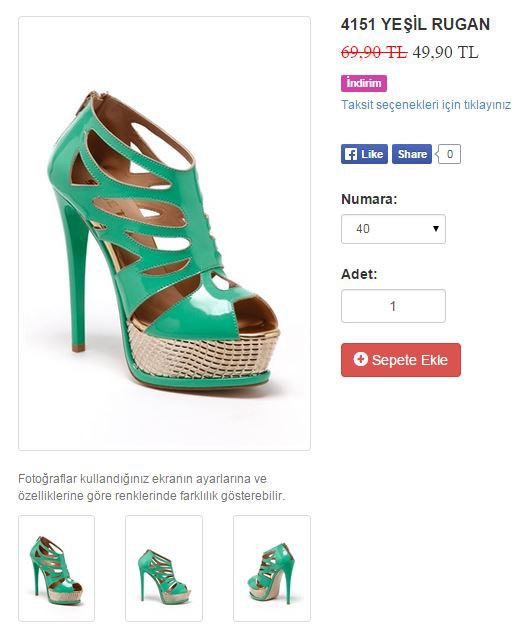Like the product on Facebook
519x629 pixels.
(364, 154)
